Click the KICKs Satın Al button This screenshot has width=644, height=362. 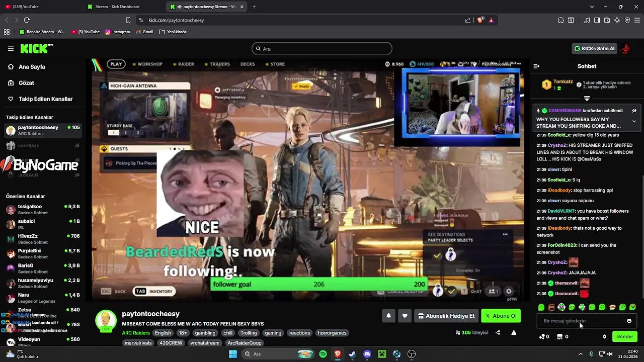[x=594, y=49]
